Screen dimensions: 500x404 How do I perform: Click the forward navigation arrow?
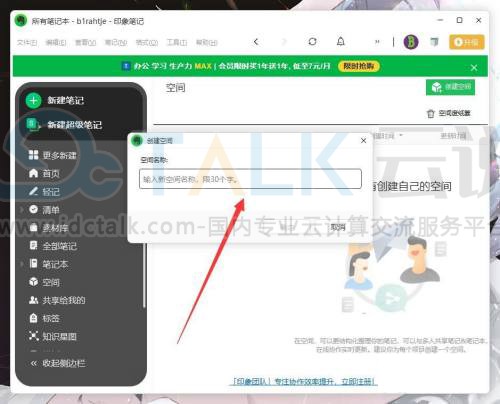pos(284,42)
